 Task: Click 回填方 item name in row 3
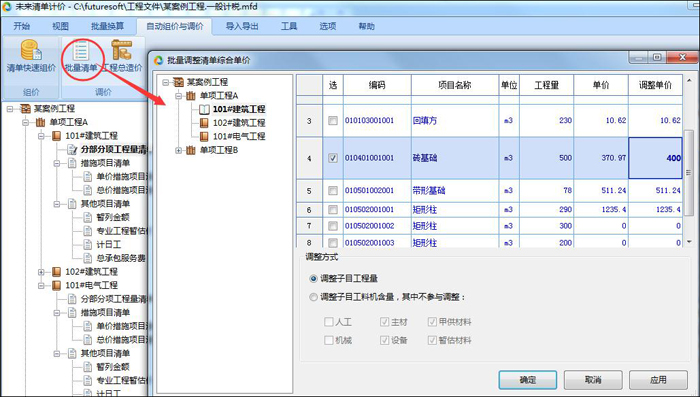pos(425,121)
